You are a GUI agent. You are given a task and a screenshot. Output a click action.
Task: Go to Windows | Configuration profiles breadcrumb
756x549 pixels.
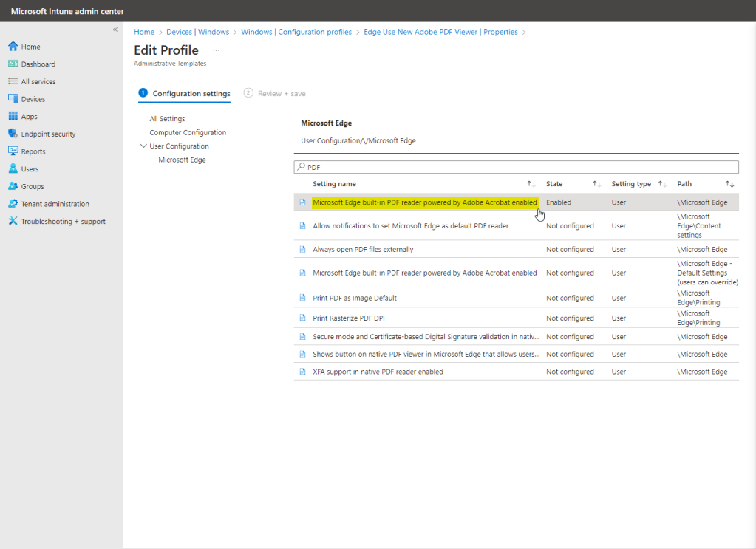[296, 33]
